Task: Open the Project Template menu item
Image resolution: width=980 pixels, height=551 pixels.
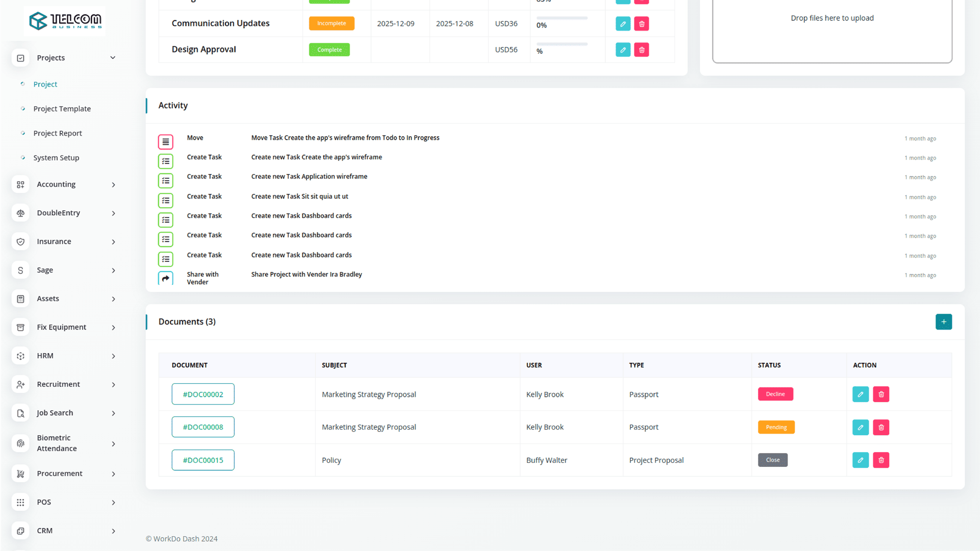Action: pyautogui.click(x=62, y=109)
